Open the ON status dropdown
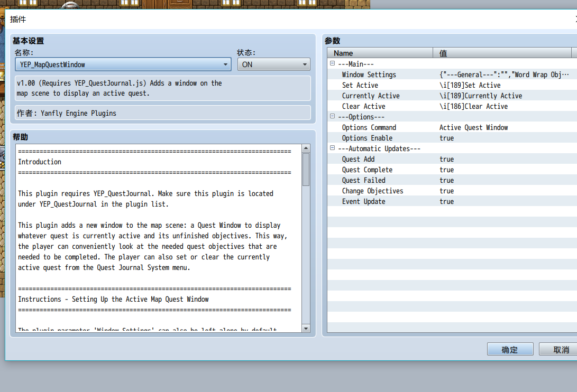The width and height of the screenshot is (577, 392). (x=274, y=64)
